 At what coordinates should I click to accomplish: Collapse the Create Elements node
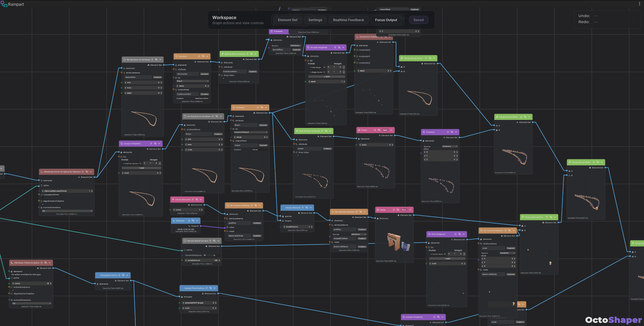[201, 199]
